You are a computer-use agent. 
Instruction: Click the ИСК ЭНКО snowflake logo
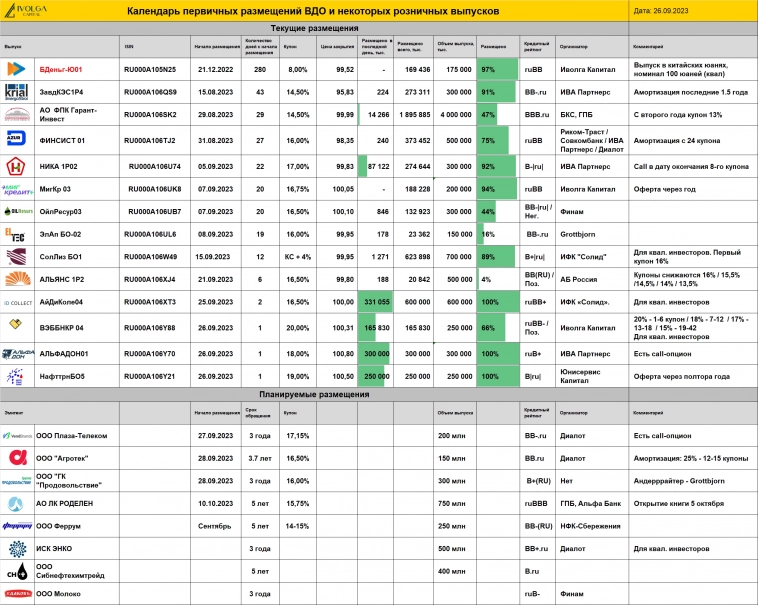pos(17,548)
